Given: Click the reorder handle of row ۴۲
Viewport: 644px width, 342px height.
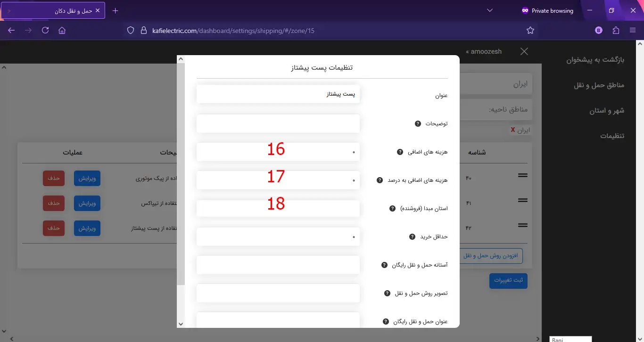Looking at the screenshot, I should (523, 225).
